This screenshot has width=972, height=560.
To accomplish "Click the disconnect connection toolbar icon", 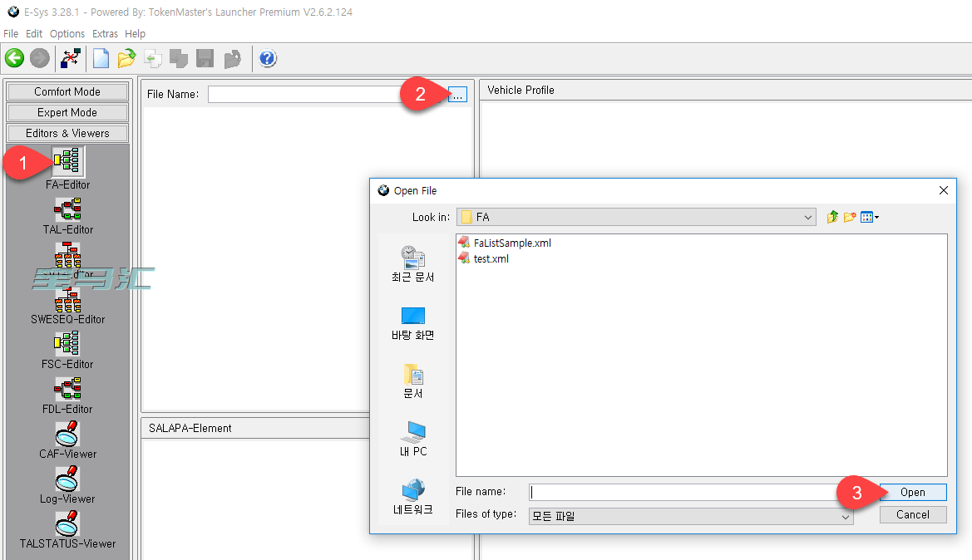I will point(72,58).
